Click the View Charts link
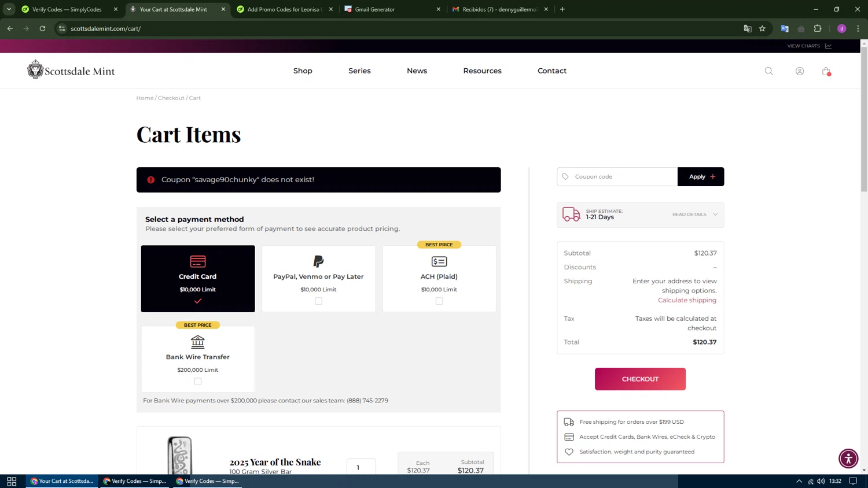Viewport: 868px width, 488px height. pyautogui.click(x=809, y=46)
